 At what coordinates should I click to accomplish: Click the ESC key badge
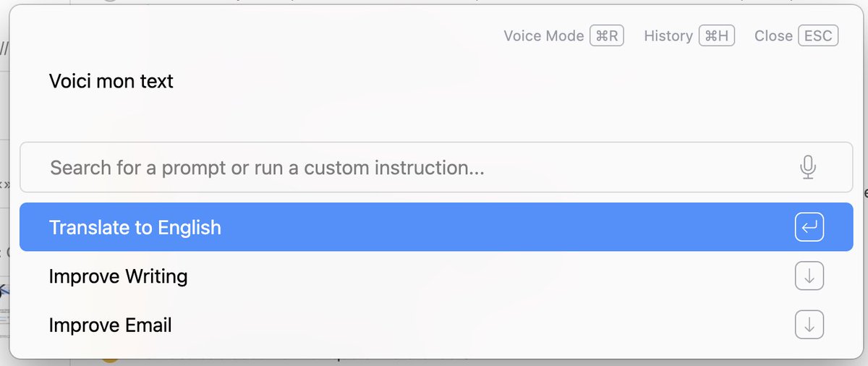(x=818, y=36)
